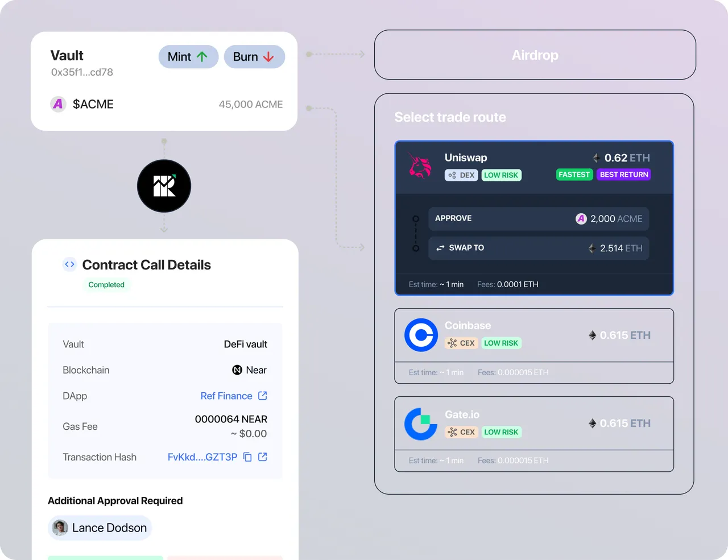Click the 45,000 ACME balance

(251, 105)
